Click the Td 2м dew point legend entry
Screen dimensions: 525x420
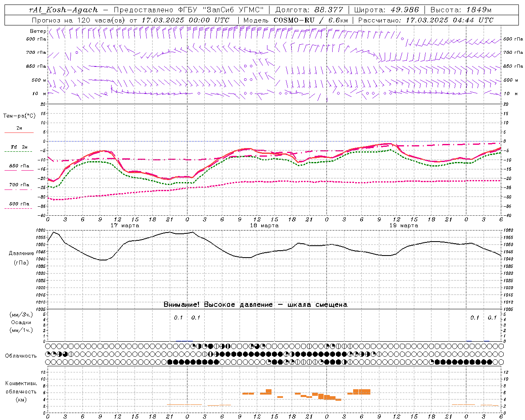coord(19,147)
